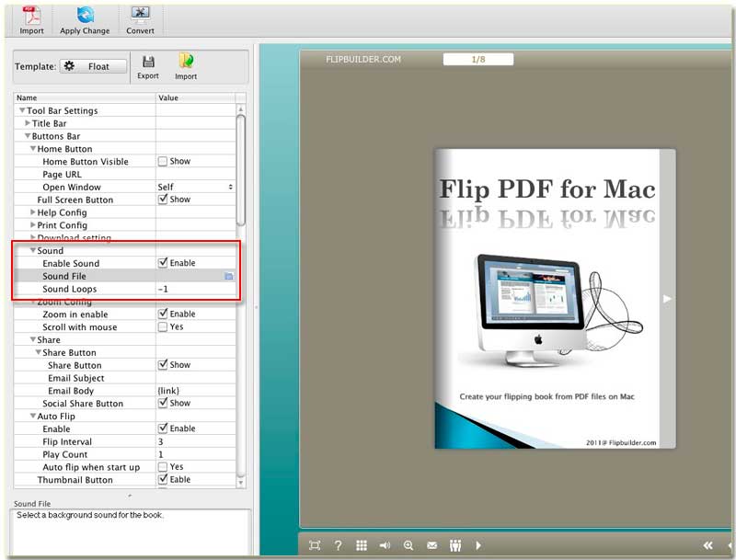
Task: Expand the Title Bar node
Action: [x=28, y=123]
